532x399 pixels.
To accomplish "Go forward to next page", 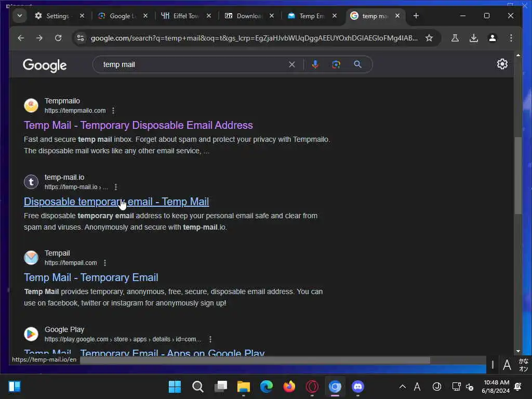I will click(39, 38).
